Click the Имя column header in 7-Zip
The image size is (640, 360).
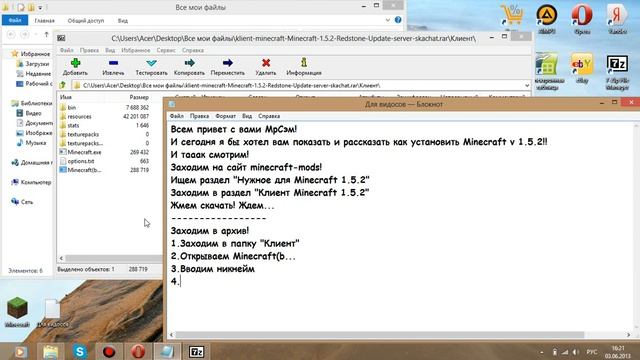tap(66, 97)
